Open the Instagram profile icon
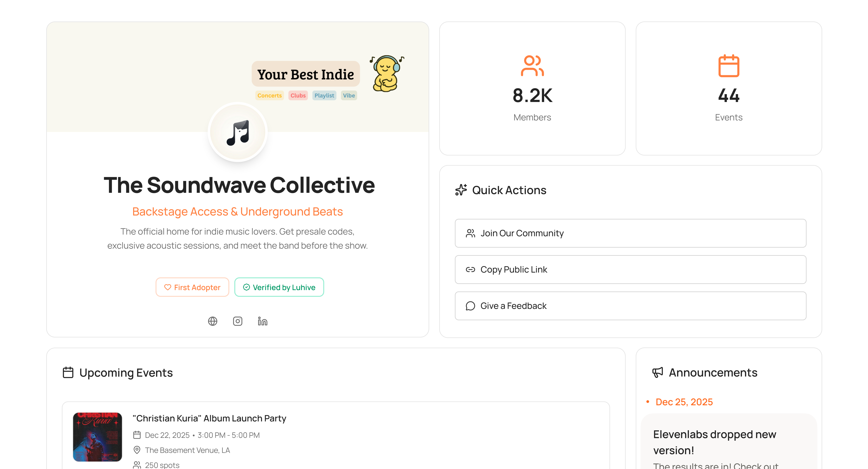 point(238,321)
